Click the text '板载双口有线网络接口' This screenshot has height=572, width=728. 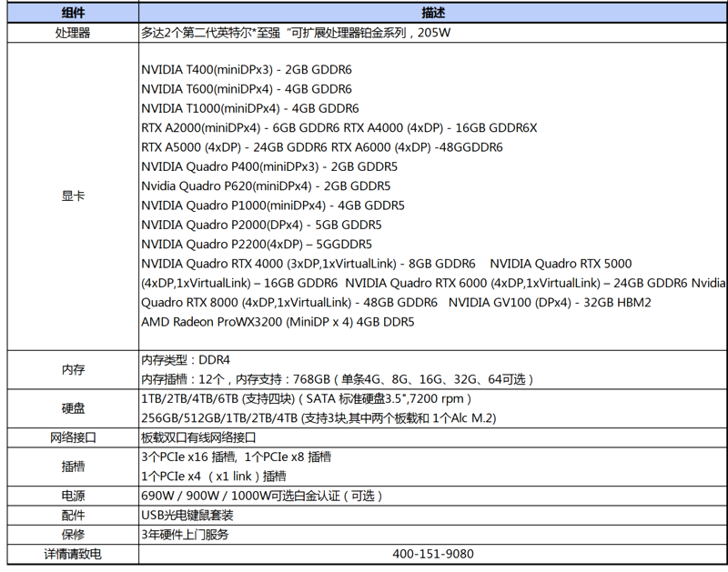click(198, 438)
